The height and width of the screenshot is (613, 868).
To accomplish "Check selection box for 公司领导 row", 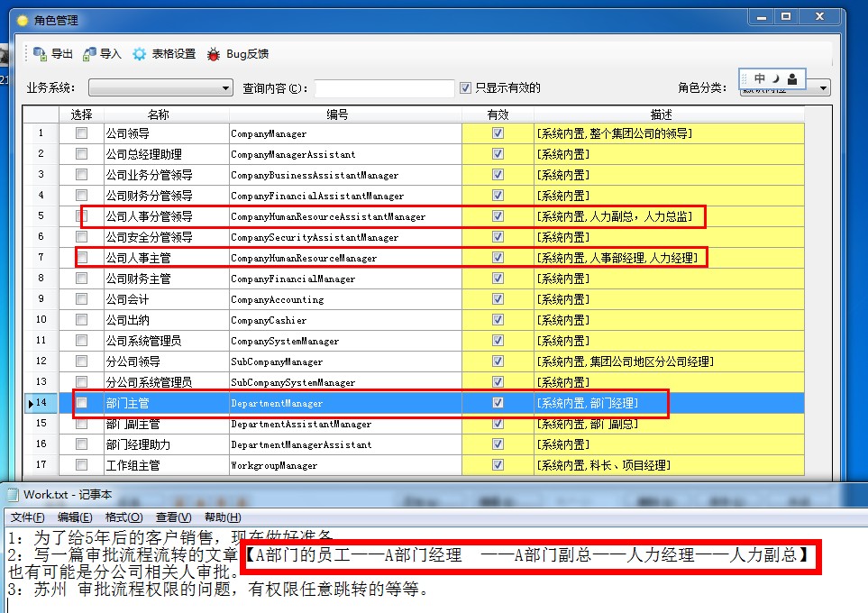I will tap(81, 133).
